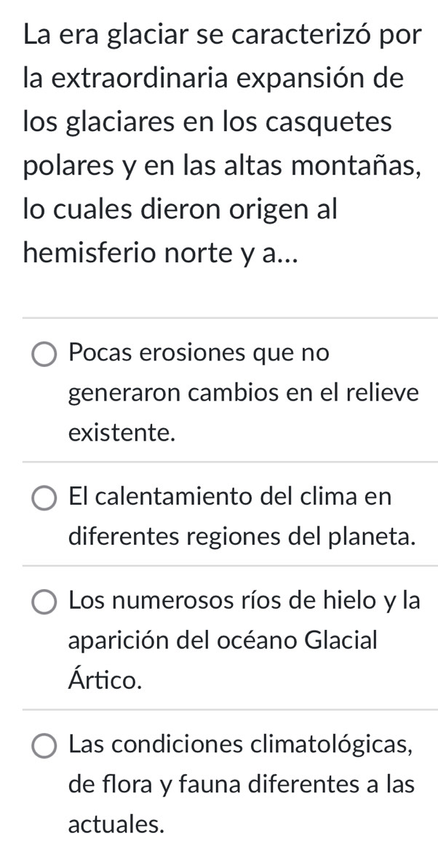
Task: Click 'de flora y fauna diferentes a las' line
Action: tap(242, 785)
